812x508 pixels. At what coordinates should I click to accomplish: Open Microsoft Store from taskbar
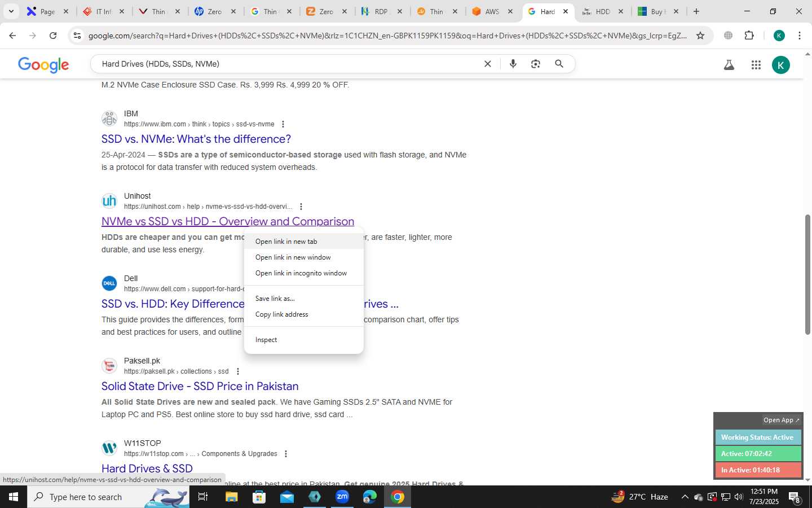(259, 497)
